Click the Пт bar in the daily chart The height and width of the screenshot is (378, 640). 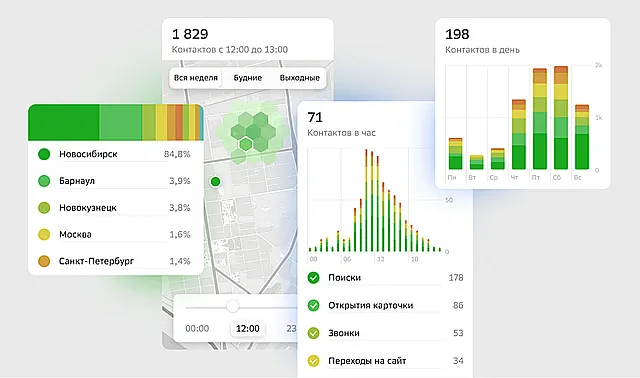(x=540, y=119)
